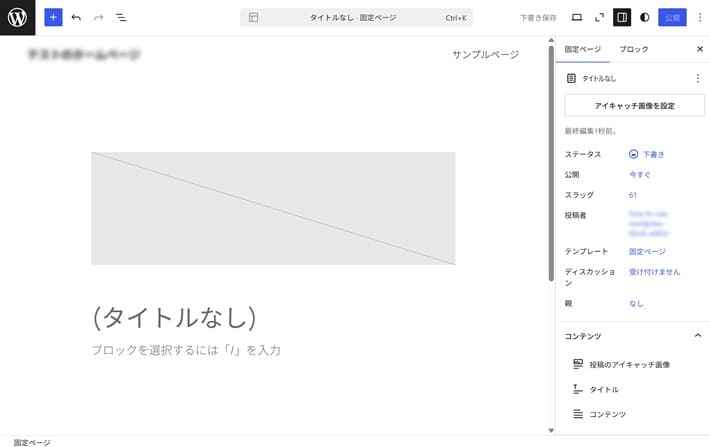The width and height of the screenshot is (710, 447).
Task: Click アイキャッチ画像を設定 button
Action: 634,106
